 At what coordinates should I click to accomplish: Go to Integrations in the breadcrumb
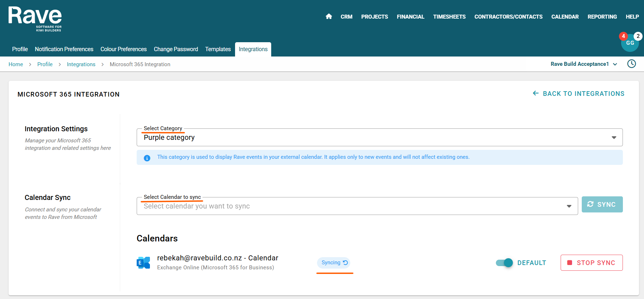(81, 64)
